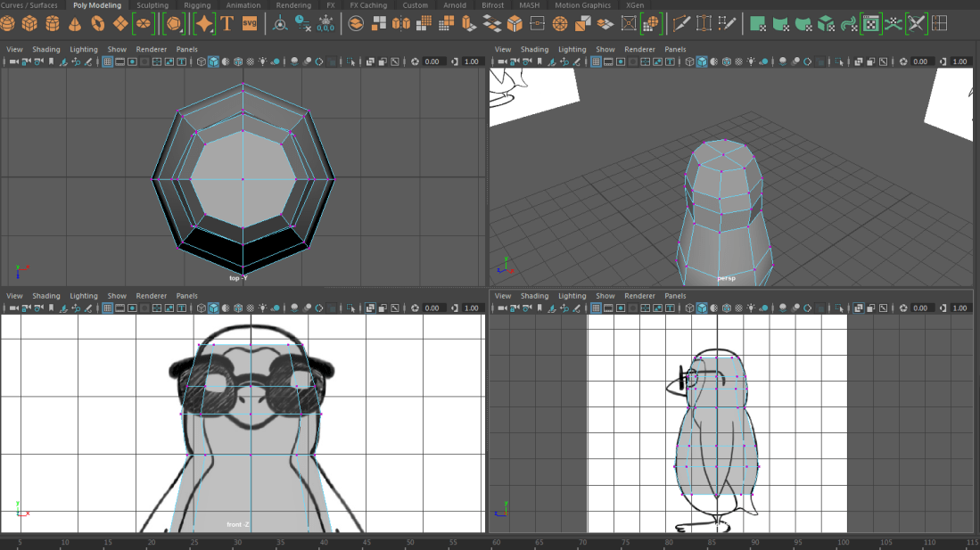Switch to the Arnold shelf tab
The height and width of the screenshot is (550, 980).
(x=455, y=5)
